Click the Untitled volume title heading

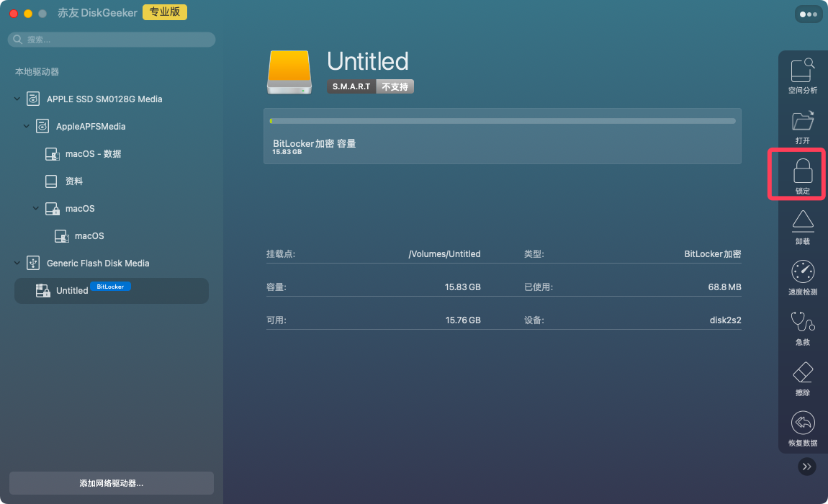coord(368,61)
